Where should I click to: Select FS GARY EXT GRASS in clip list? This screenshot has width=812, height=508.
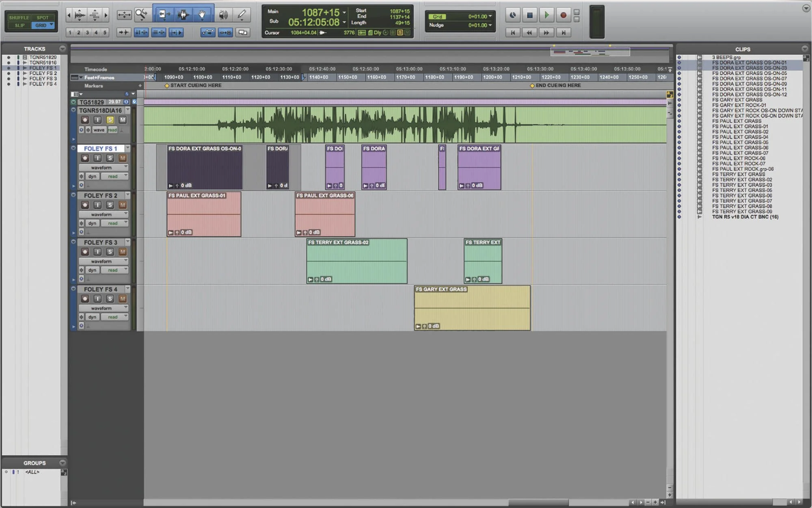[737, 100]
